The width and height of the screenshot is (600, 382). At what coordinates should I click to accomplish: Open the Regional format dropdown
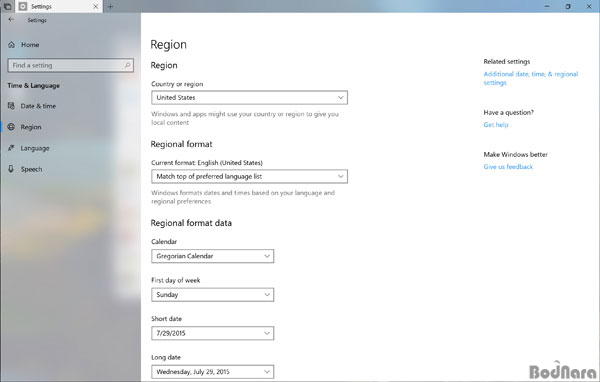click(x=249, y=176)
